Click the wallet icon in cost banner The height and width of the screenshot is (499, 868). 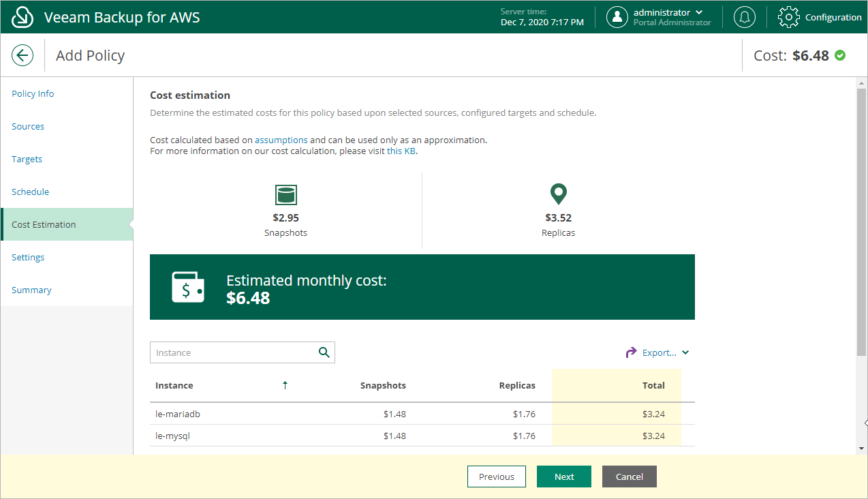tap(188, 287)
